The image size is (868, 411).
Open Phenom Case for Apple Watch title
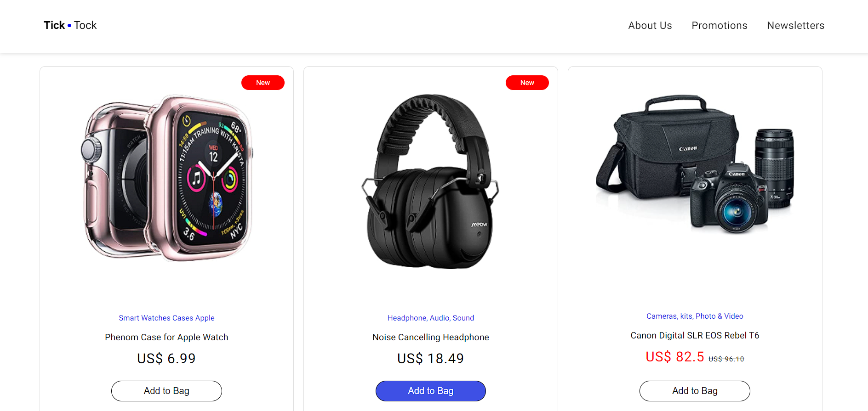(166, 337)
